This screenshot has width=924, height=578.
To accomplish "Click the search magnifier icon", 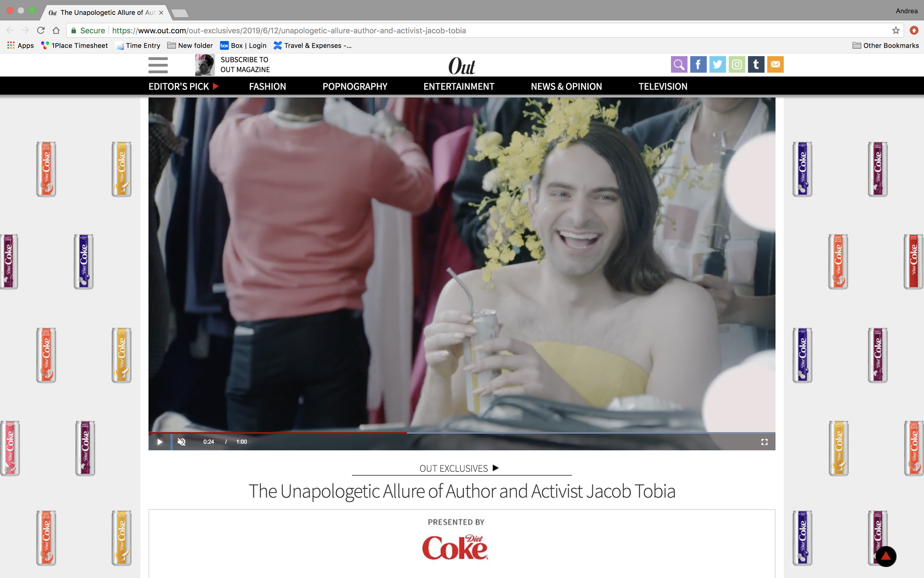I will click(679, 64).
